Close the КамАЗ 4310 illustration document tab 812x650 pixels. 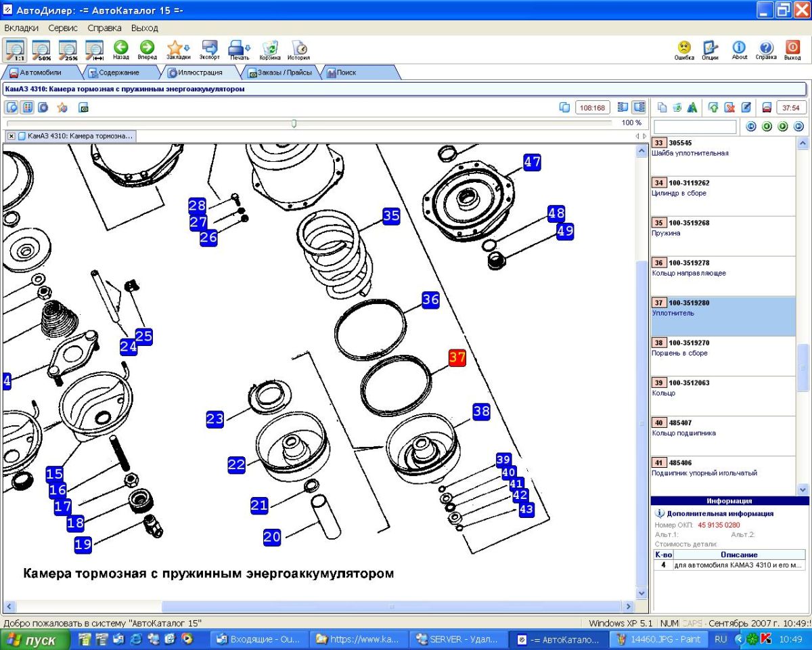point(12,136)
